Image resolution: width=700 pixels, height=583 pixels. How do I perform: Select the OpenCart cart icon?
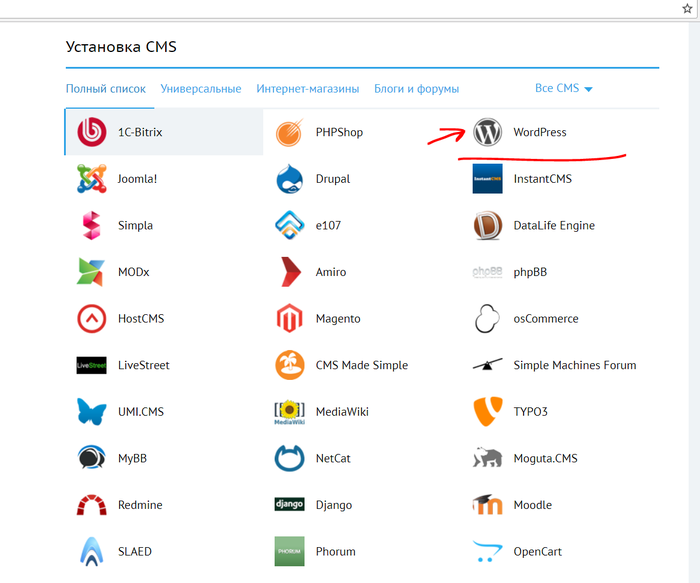488,551
